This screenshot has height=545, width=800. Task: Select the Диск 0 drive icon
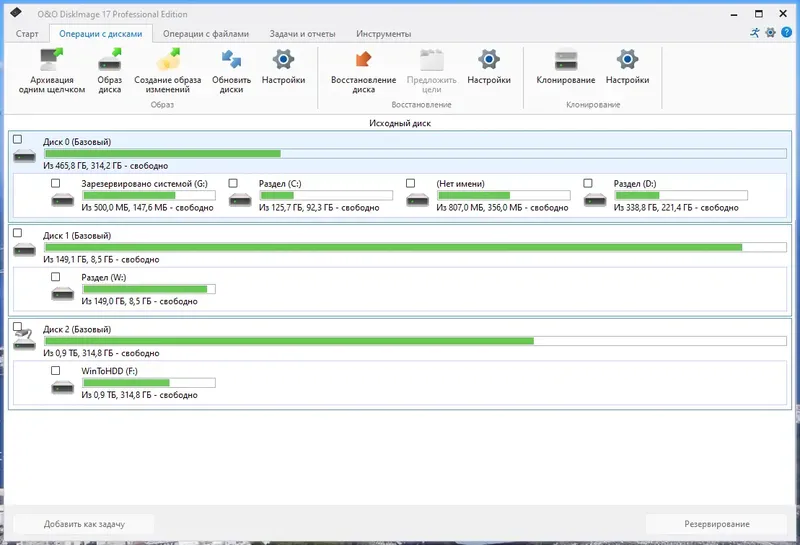coord(24,156)
